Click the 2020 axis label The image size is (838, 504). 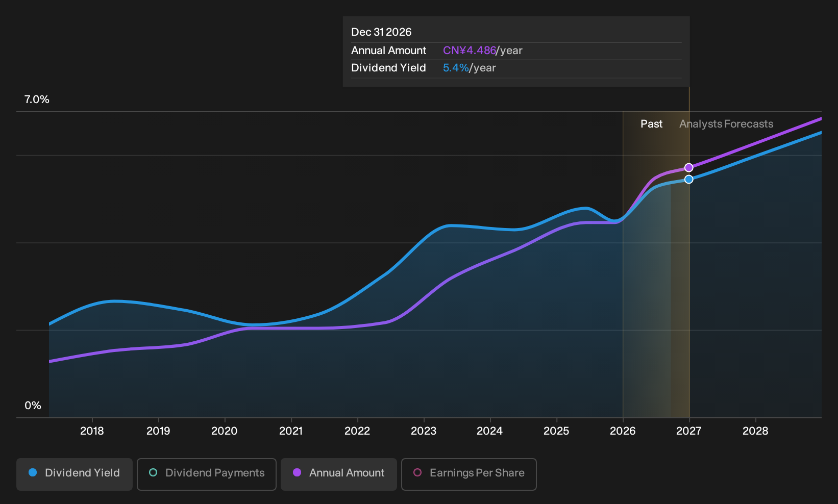point(225,431)
